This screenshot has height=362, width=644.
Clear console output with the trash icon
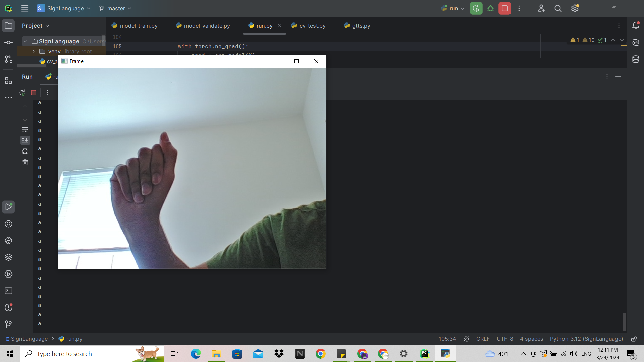point(25,163)
